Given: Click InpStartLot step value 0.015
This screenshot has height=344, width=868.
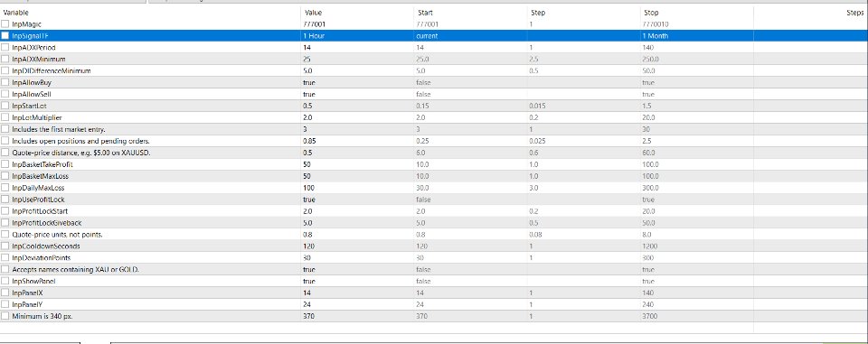Looking at the screenshot, I should 537,106.
